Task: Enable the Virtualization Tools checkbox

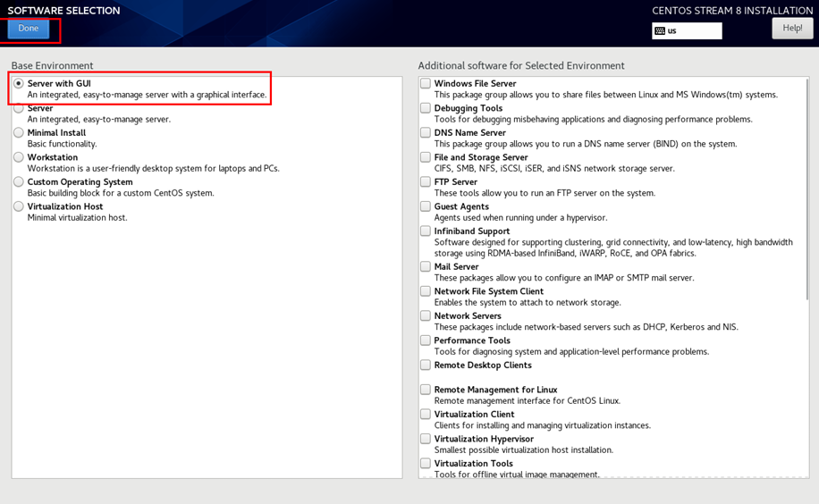Action: click(x=426, y=463)
